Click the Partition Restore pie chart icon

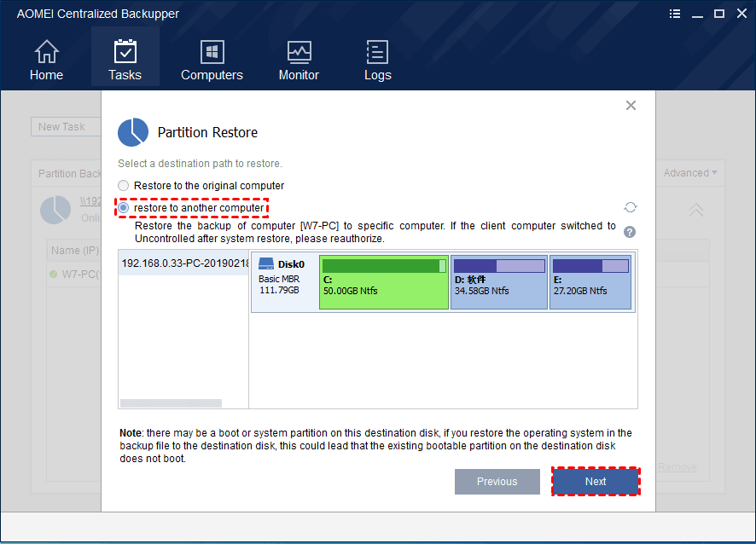click(x=133, y=132)
